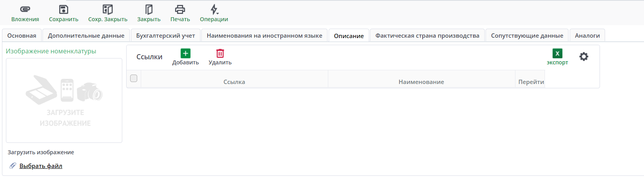Open the Вложения attachments paperclip icon
Screen dimensions: 644x188
(x=25, y=9)
